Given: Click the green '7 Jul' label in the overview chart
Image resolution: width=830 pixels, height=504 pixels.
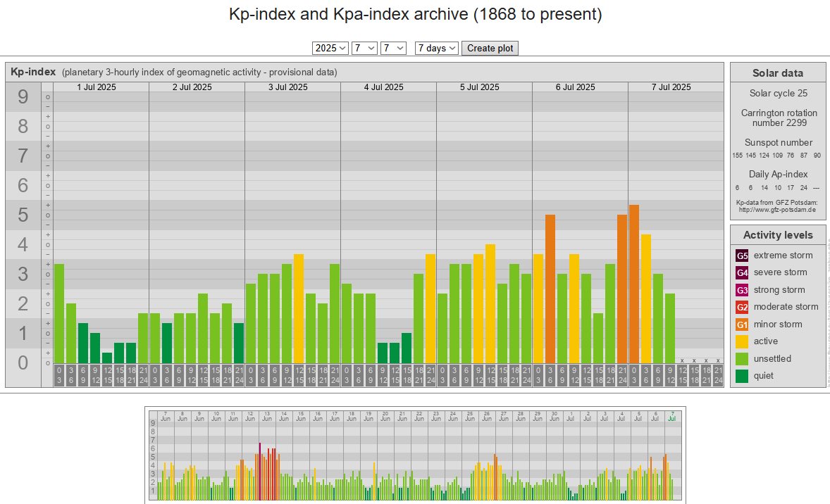Looking at the screenshot, I should (672, 416).
